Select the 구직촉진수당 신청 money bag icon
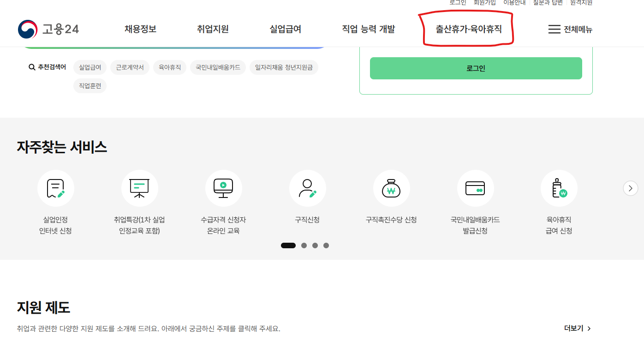Screen dimensions: 644x341 pyautogui.click(x=391, y=188)
